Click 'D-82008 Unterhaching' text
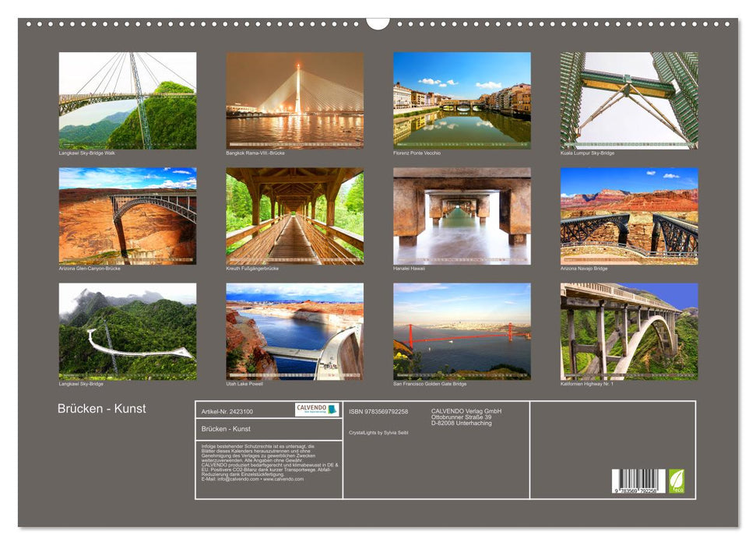Screen dimensions: 756x545 [462, 423]
